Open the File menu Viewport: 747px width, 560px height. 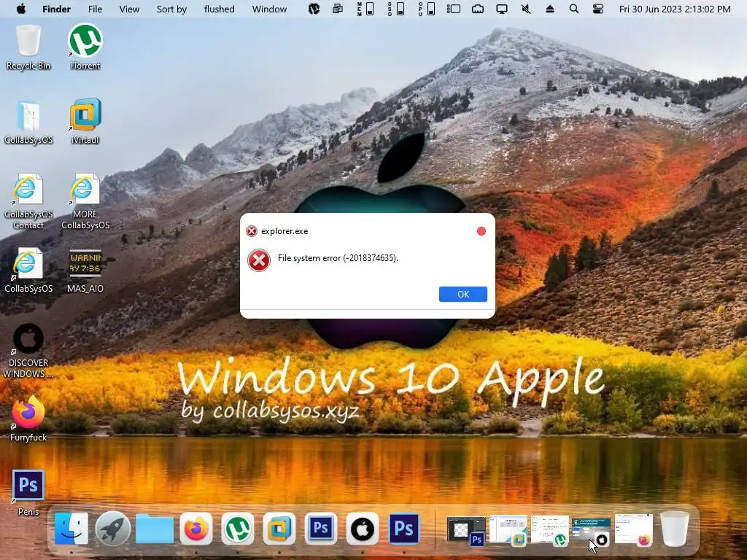(x=95, y=9)
